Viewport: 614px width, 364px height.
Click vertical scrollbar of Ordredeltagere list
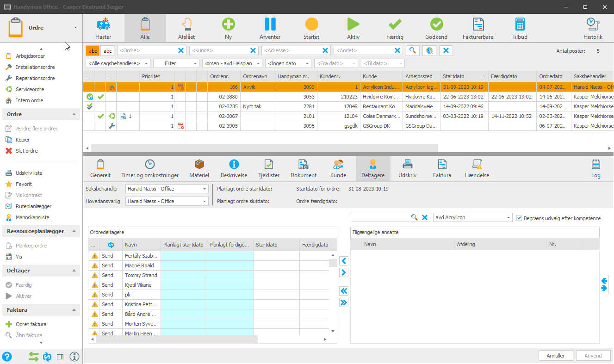tap(333, 263)
